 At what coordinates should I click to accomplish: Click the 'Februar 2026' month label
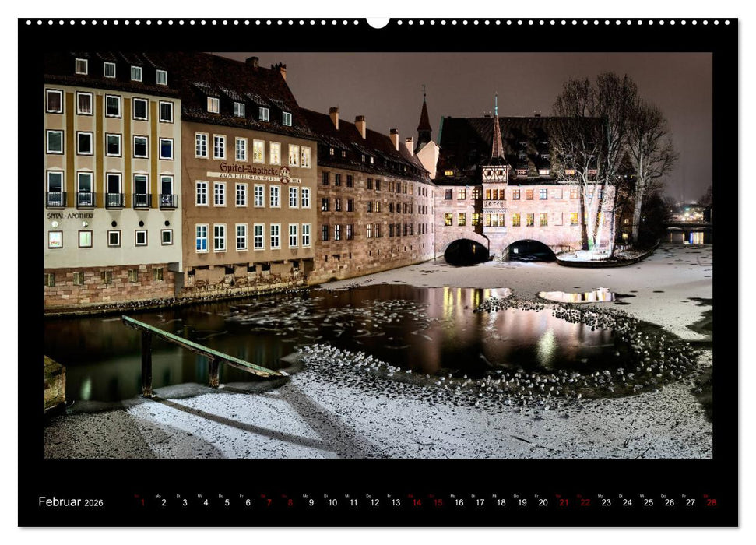click(70, 503)
